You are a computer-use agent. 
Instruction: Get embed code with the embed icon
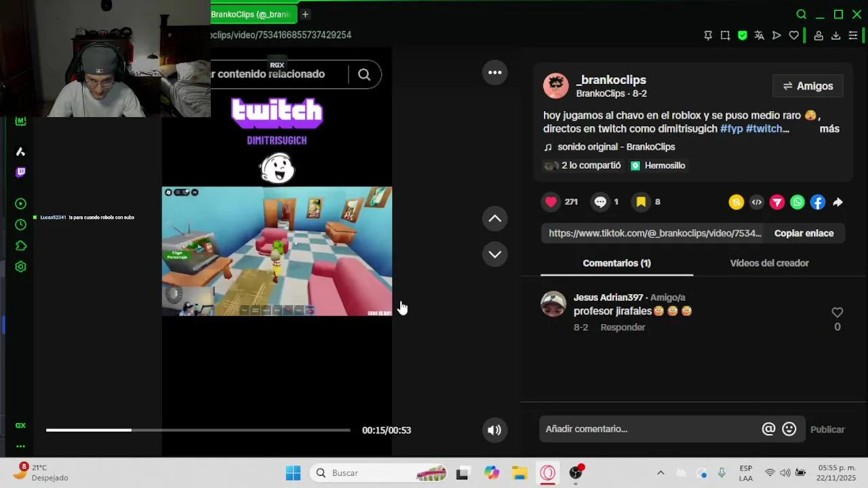[x=757, y=202]
